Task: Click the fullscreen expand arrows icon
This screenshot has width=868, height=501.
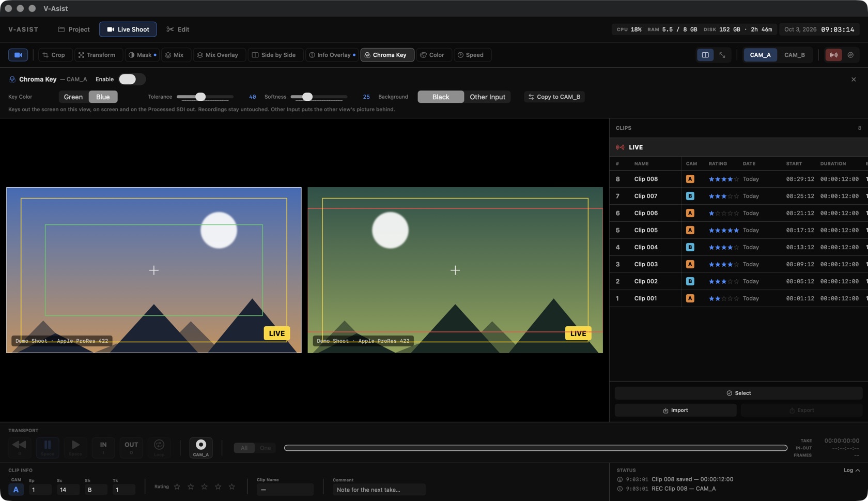Action: tap(722, 55)
